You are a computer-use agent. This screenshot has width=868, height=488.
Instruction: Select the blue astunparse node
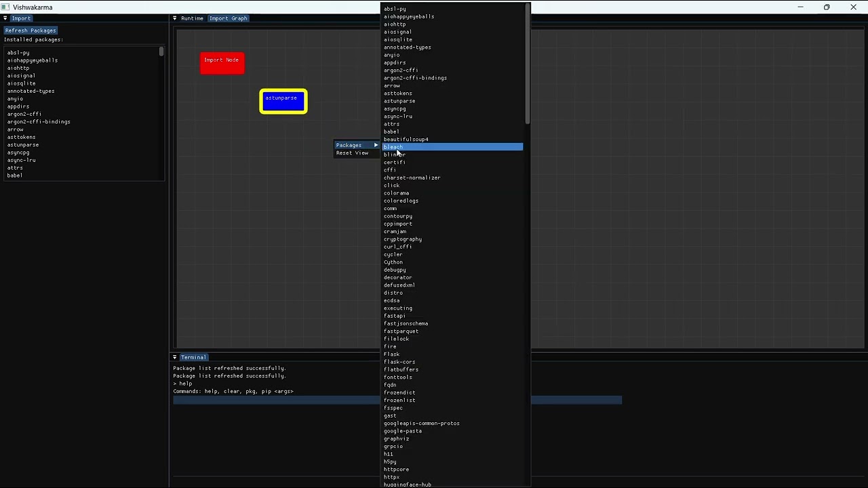point(283,102)
